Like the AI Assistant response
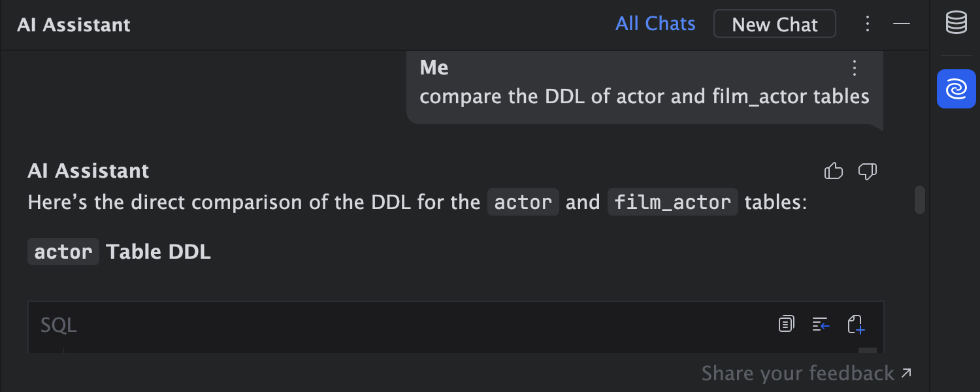This screenshot has height=392, width=980. [x=833, y=172]
